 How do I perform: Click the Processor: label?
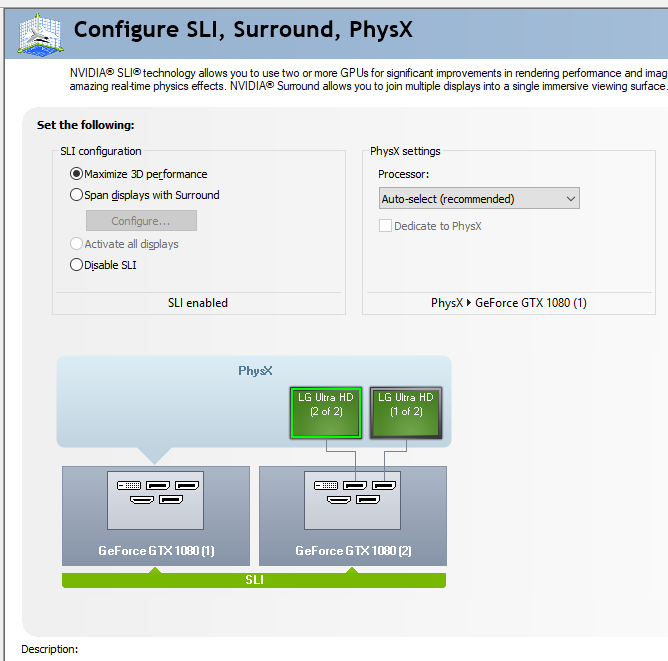coord(403,174)
